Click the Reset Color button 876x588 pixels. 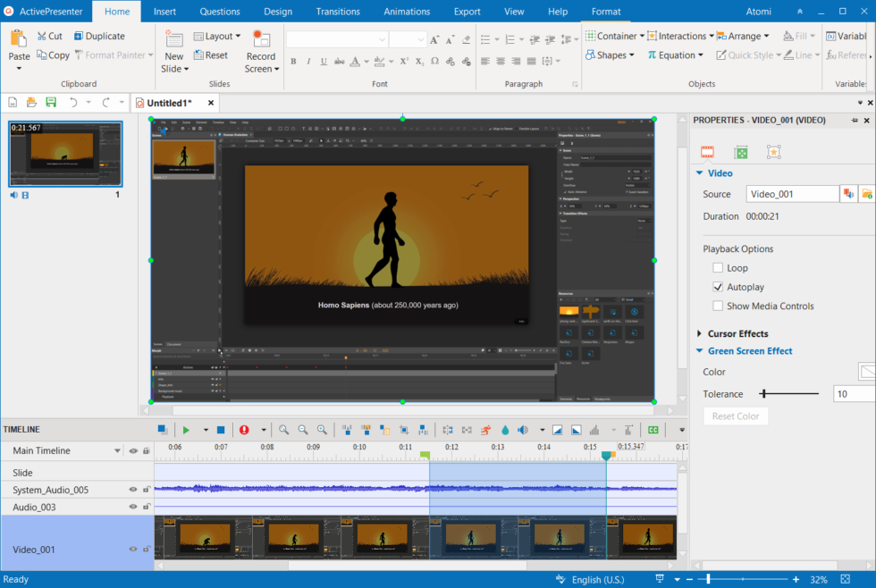click(735, 416)
